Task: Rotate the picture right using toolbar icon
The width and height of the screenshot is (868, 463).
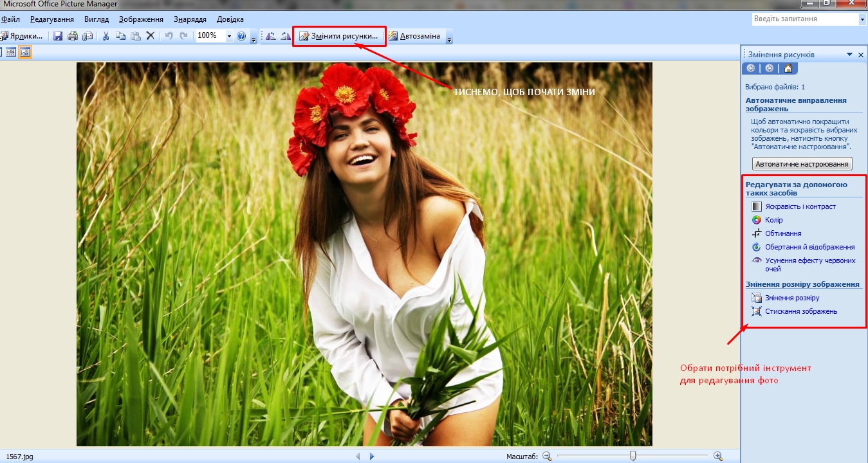Action: tap(286, 36)
